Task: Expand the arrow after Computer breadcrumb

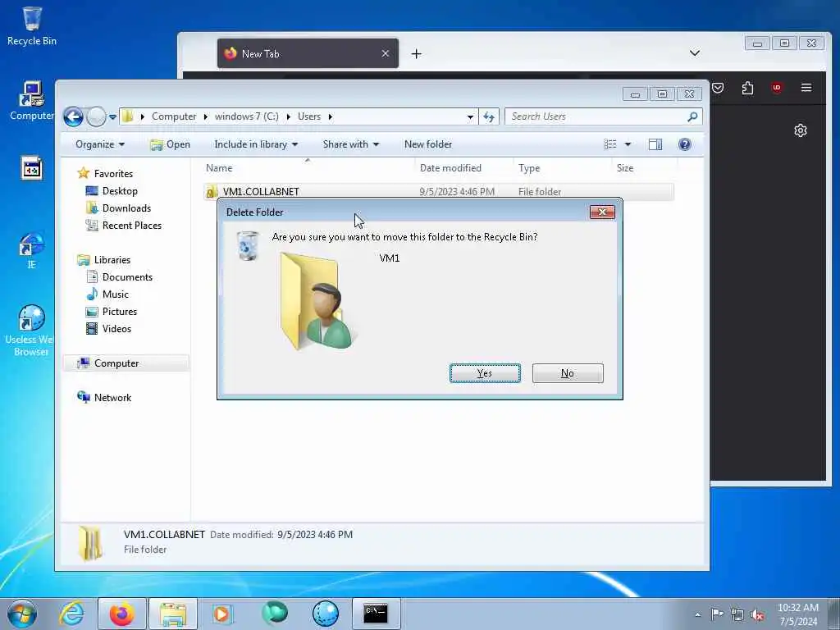Action: coord(205,116)
